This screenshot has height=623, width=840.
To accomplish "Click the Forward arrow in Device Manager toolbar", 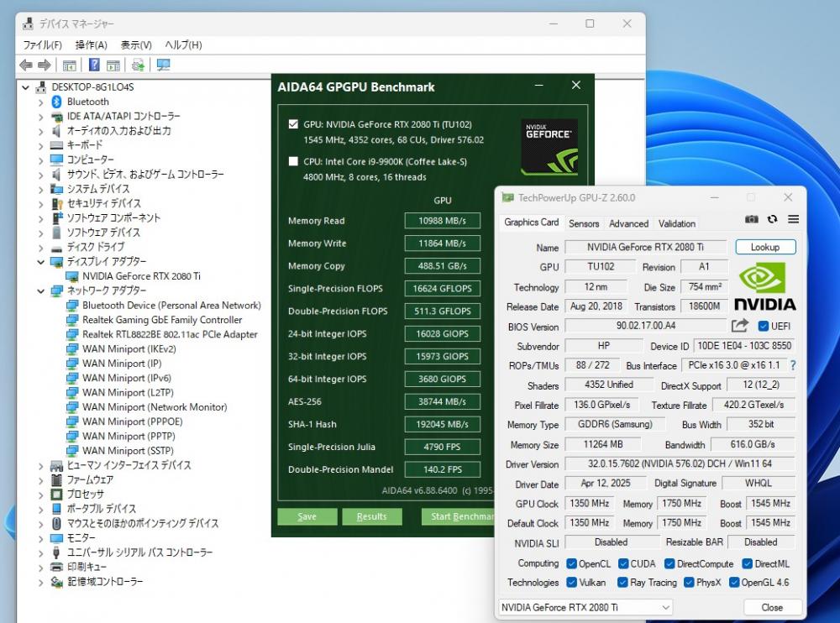I will click(x=45, y=65).
